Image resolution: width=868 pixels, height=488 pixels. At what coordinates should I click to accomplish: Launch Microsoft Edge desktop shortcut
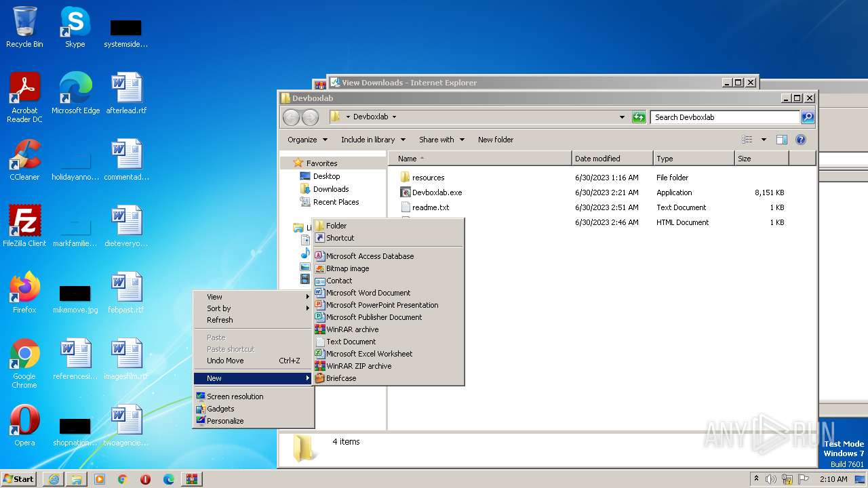click(75, 94)
